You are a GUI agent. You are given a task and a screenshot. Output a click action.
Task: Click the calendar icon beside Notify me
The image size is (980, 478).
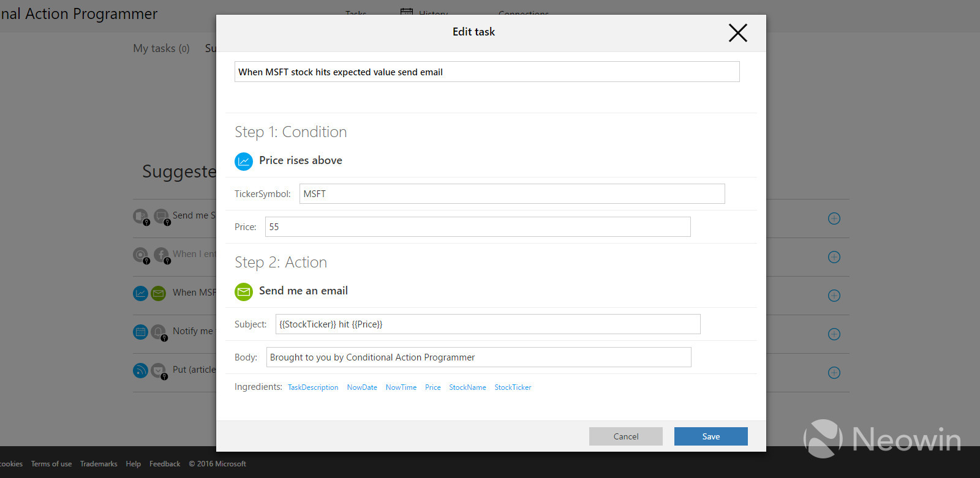(x=140, y=332)
